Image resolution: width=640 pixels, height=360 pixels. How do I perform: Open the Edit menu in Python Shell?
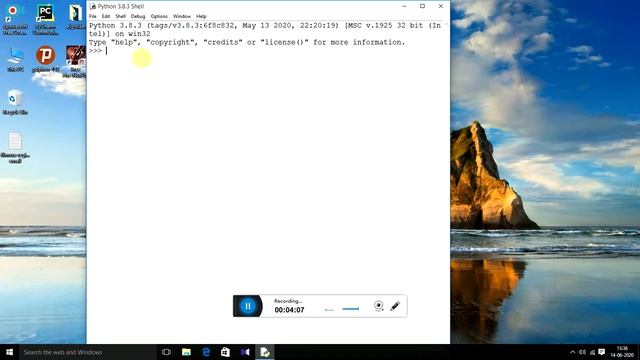[x=106, y=16]
